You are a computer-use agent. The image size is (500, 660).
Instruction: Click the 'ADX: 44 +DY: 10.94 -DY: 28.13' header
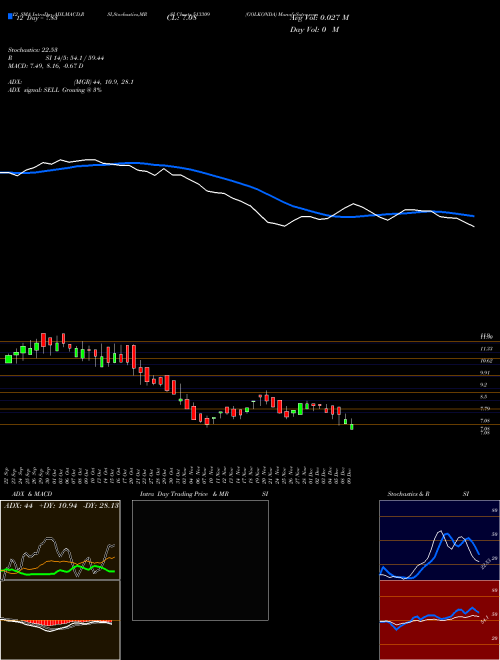coord(61,505)
